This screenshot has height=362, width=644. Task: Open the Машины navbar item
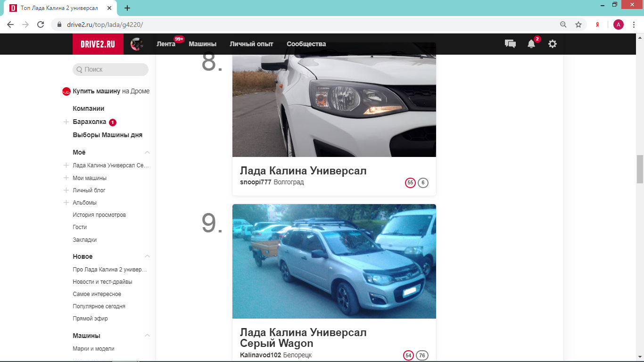203,44
